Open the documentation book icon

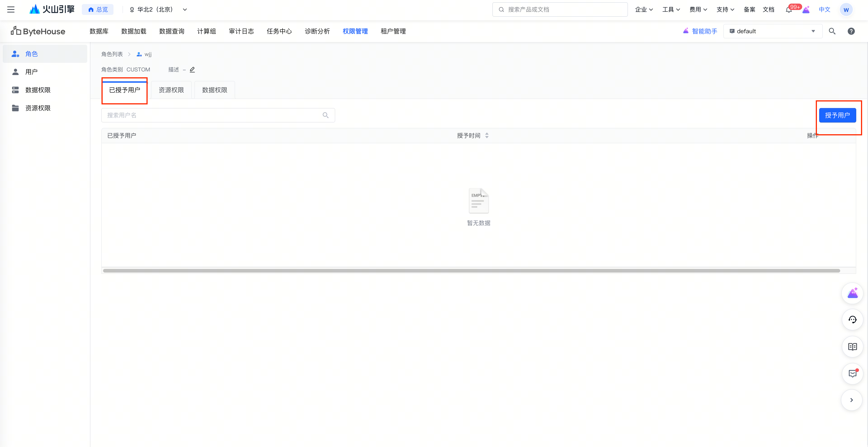(x=852, y=346)
